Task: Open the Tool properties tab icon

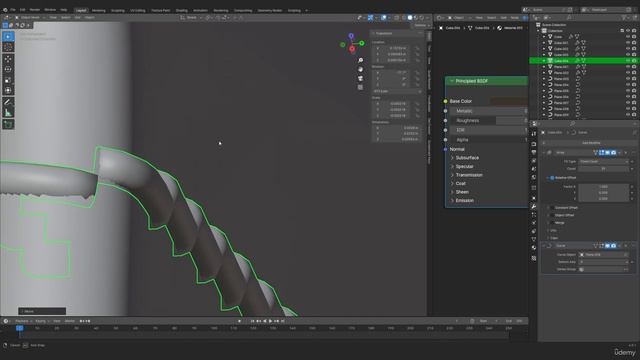Action: [534, 133]
